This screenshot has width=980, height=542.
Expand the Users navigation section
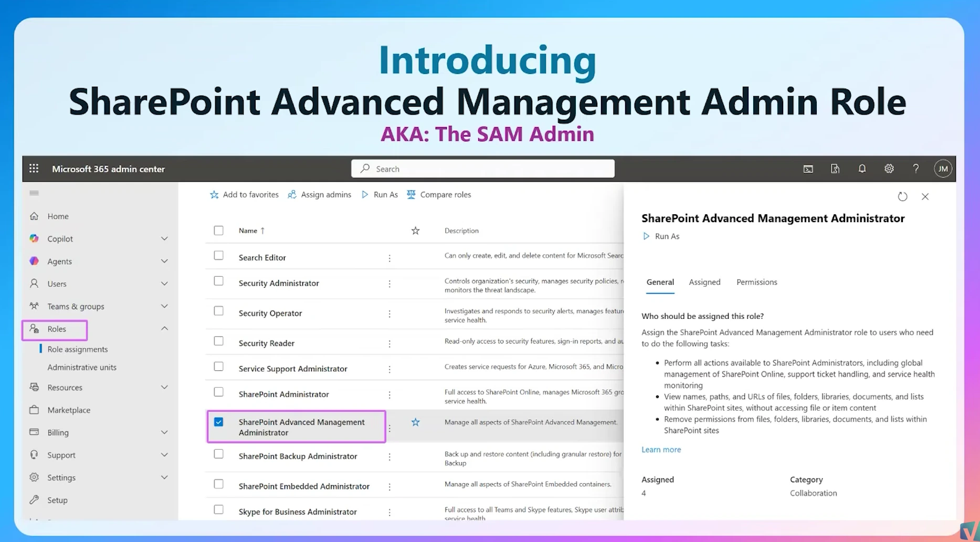pos(164,284)
